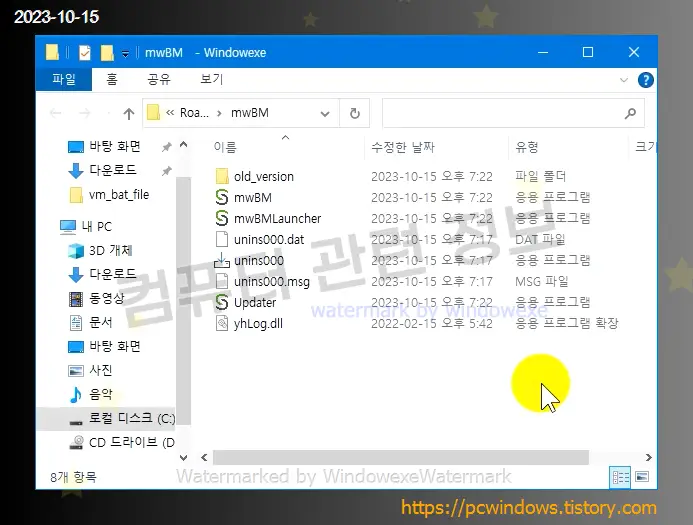Sort by 이름 column header
Image resolution: width=693 pixels, height=525 pixels.
(225, 146)
